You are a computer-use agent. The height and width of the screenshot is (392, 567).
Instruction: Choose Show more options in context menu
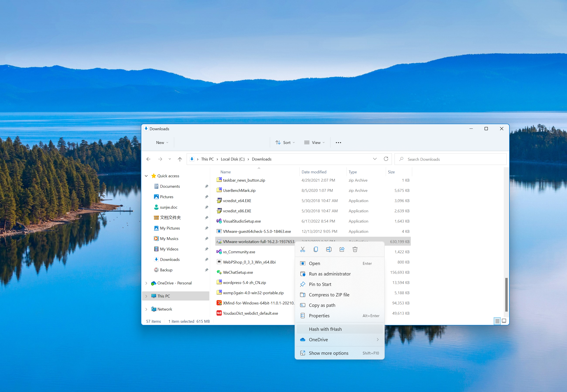point(329,353)
